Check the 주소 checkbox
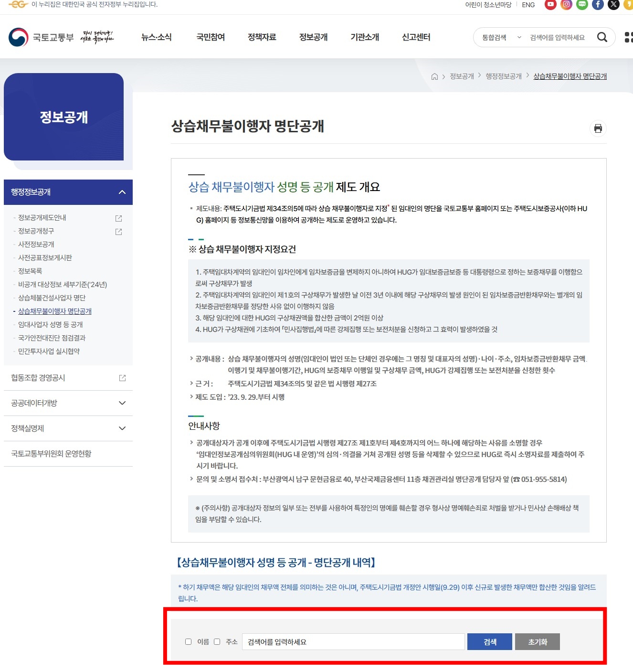This screenshot has height=672, width=633. (x=217, y=641)
